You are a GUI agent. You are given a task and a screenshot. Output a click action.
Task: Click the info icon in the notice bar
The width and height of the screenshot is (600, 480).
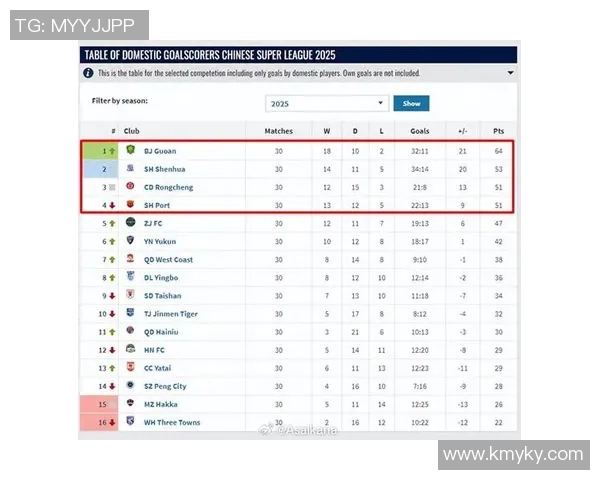[89, 73]
